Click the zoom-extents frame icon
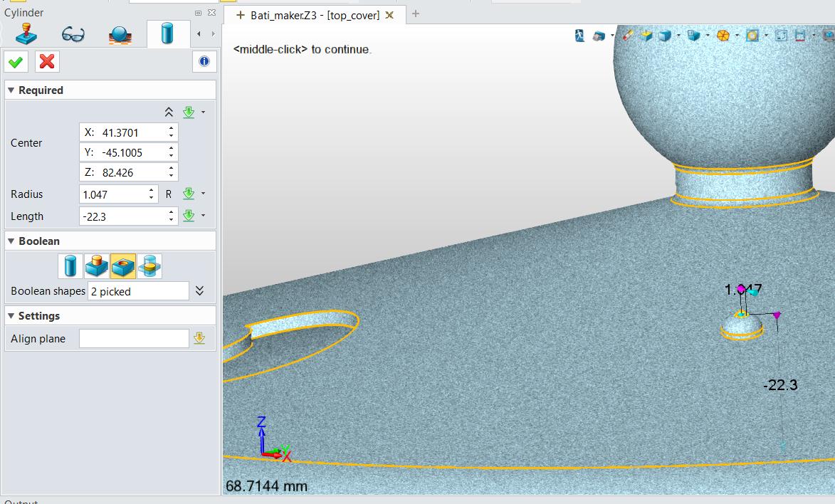Viewport: 835px width, 504px height. [x=781, y=36]
